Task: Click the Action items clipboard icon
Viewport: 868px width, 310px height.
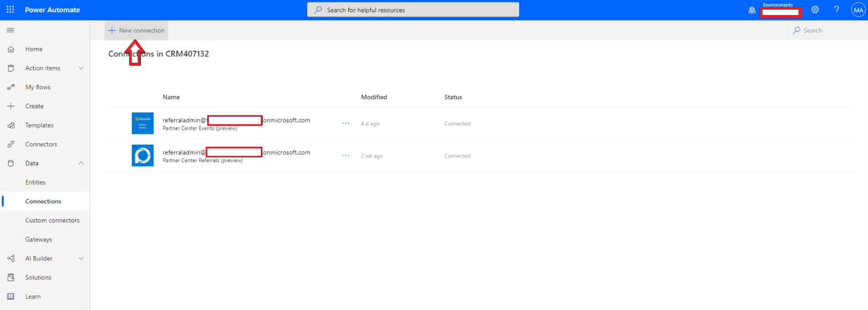Action: click(x=11, y=68)
